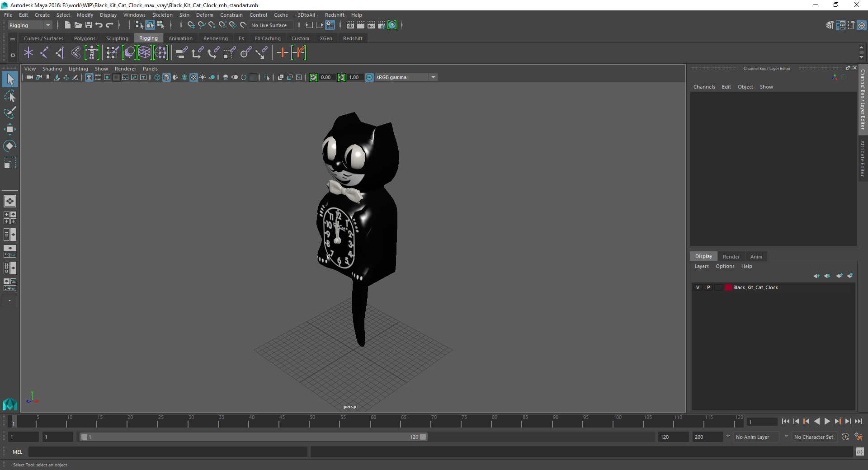This screenshot has height=470, width=868.
Task: Toggle Black_Kit_Cat_Clock layer visibility V box
Action: tap(698, 287)
